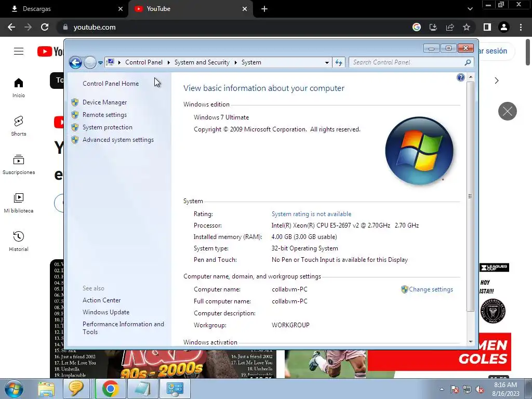Open Control Panel help question mark

point(460,77)
